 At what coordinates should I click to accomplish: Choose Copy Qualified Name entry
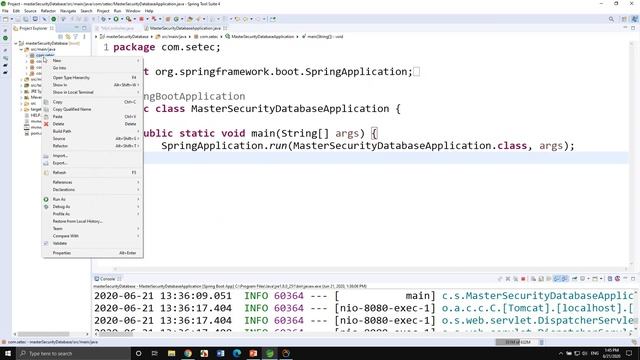click(x=93, y=109)
